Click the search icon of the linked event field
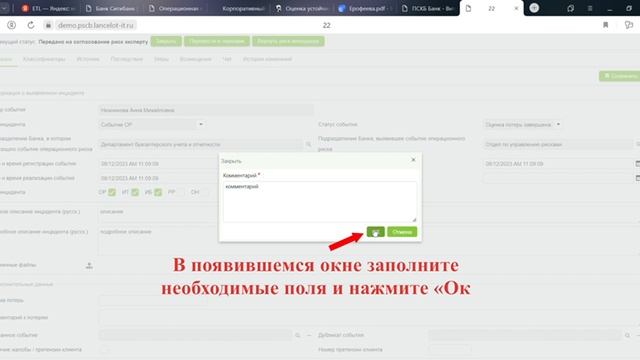Image resolution: width=640 pixels, height=360 pixels. [x=298, y=335]
